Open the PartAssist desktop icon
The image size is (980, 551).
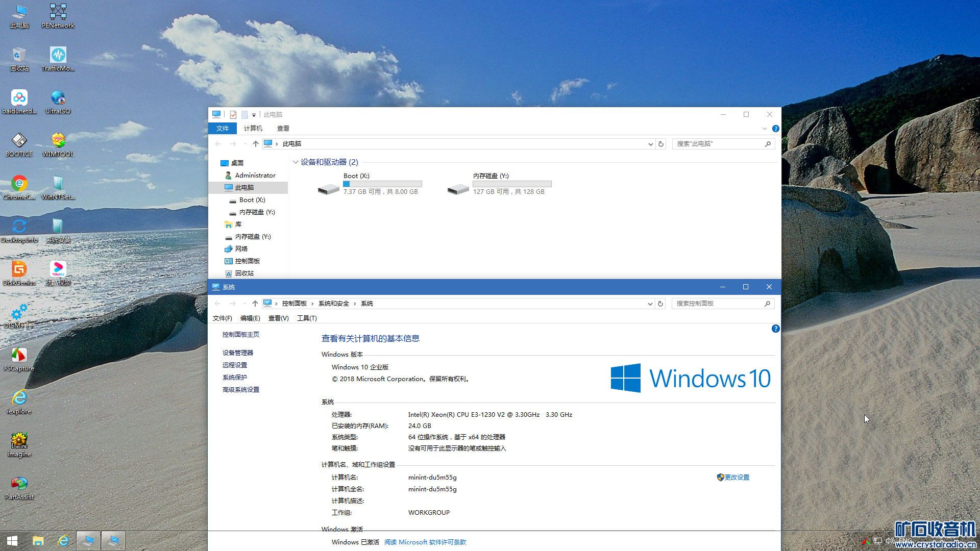(19, 484)
